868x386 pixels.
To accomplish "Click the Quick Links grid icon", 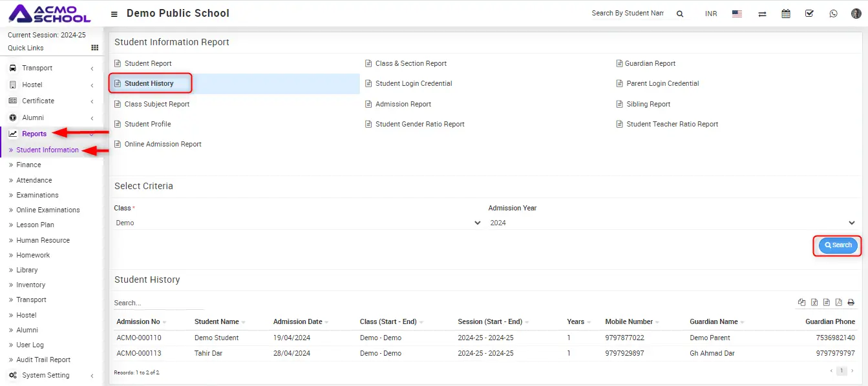I will pyautogui.click(x=95, y=48).
